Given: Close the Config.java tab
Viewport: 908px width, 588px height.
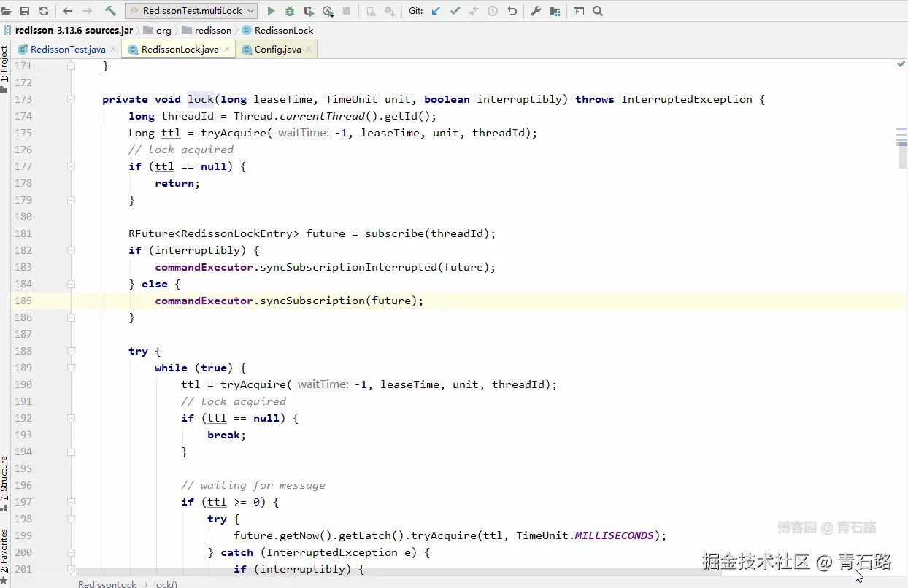Looking at the screenshot, I should (309, 50).
